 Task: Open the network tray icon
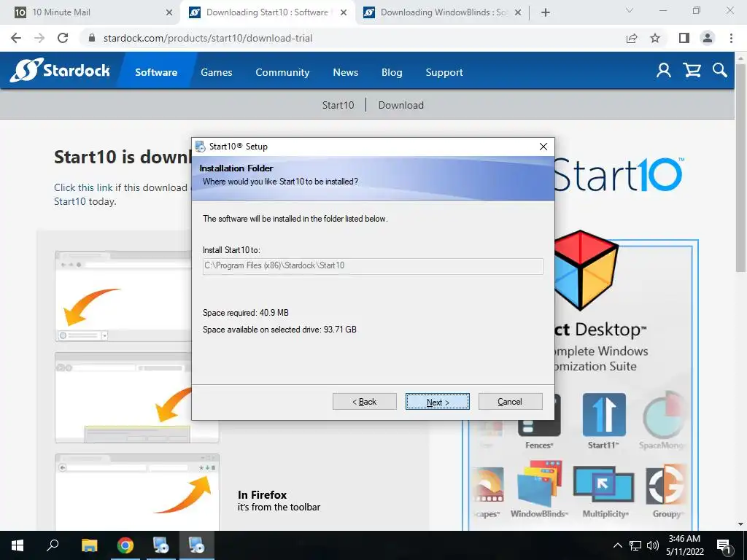click(635, 545)
